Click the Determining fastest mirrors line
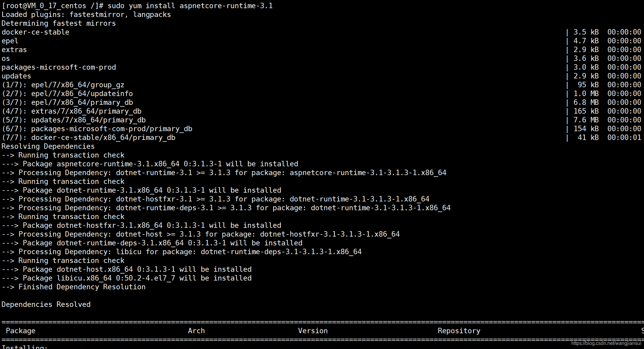 [59, 23]
